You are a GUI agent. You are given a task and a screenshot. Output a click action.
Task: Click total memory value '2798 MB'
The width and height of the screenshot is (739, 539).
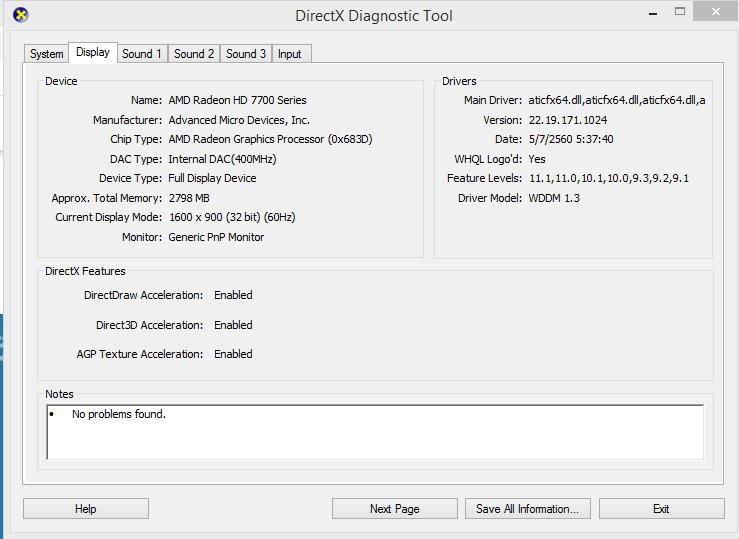[189, 198]
